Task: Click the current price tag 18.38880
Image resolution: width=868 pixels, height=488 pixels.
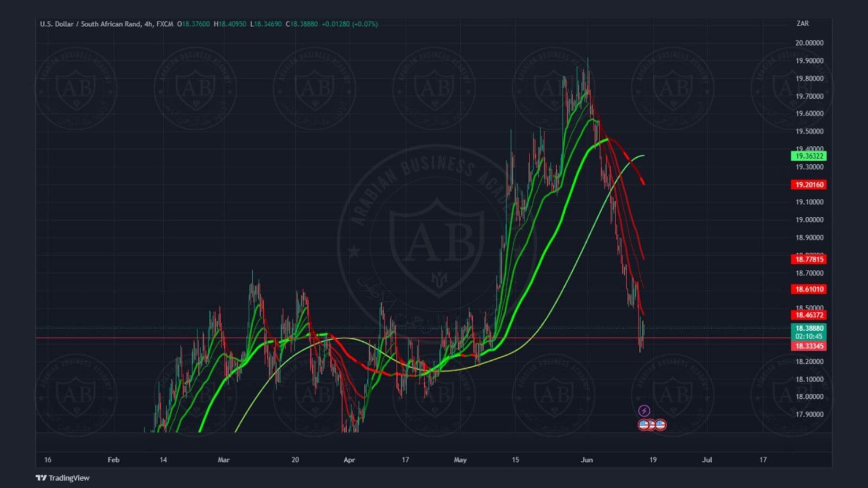Action: click(x=809, y=328)
